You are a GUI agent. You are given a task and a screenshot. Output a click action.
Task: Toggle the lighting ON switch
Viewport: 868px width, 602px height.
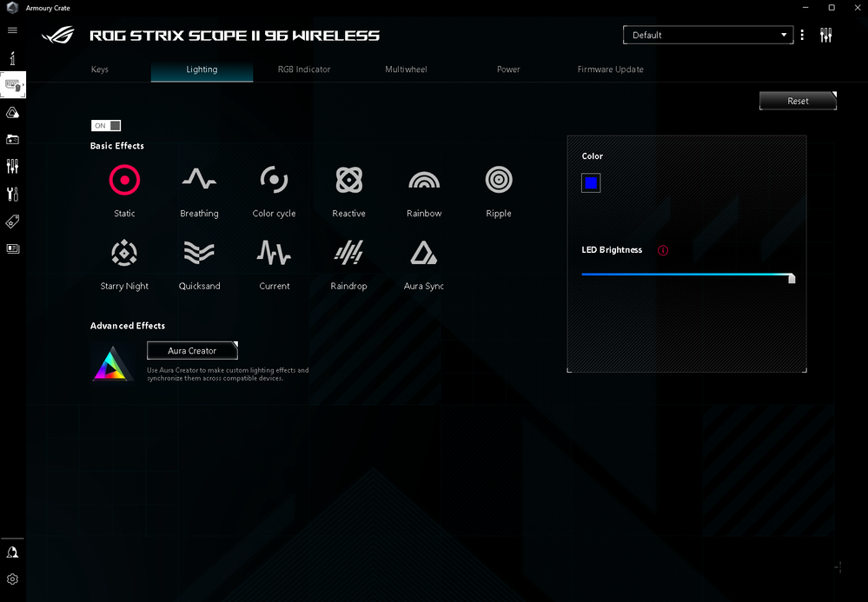click(x=106, y=126)
